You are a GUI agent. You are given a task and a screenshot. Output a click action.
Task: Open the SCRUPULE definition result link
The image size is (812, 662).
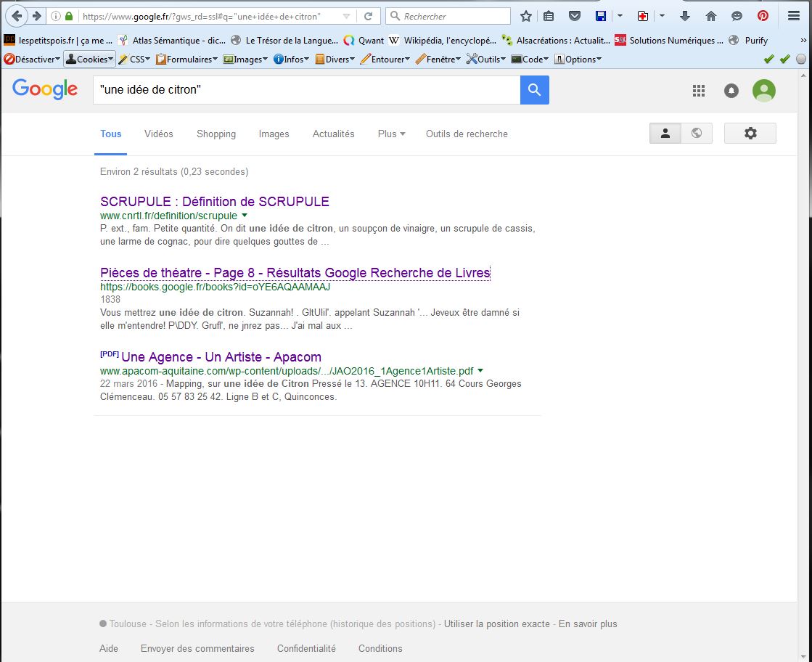pos(214,202)
